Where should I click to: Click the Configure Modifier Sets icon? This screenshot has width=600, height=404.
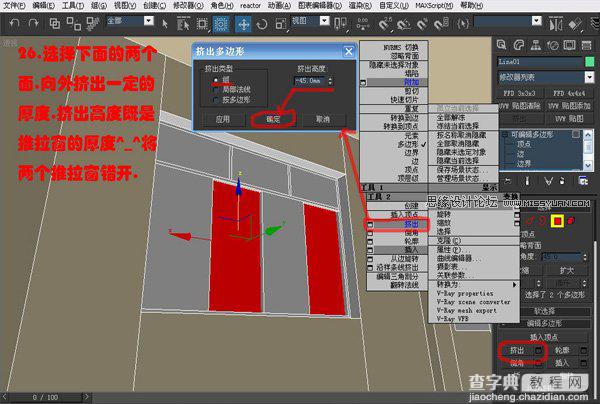pos(583,181)
